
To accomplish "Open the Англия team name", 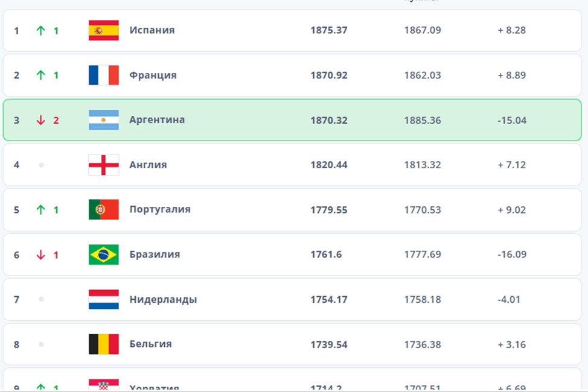I will [x=148, y=165].
